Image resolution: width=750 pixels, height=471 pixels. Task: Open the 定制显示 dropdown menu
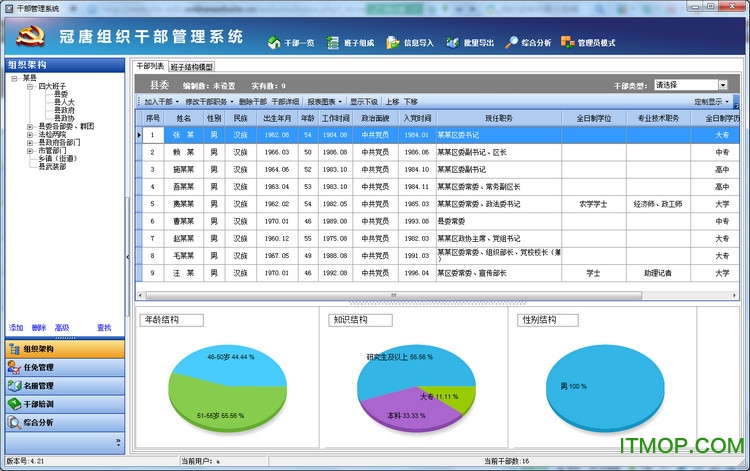pyautogui.click(x=712, y=102)
